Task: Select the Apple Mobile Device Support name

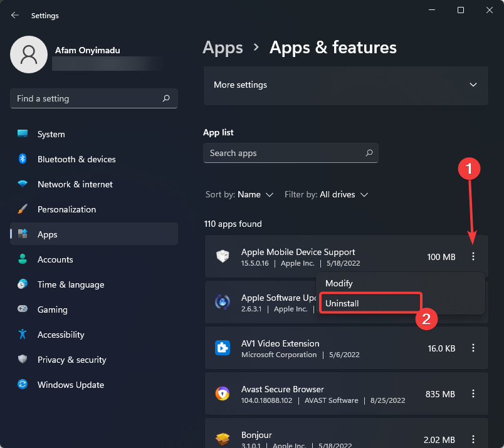Action: pos(298,252)
